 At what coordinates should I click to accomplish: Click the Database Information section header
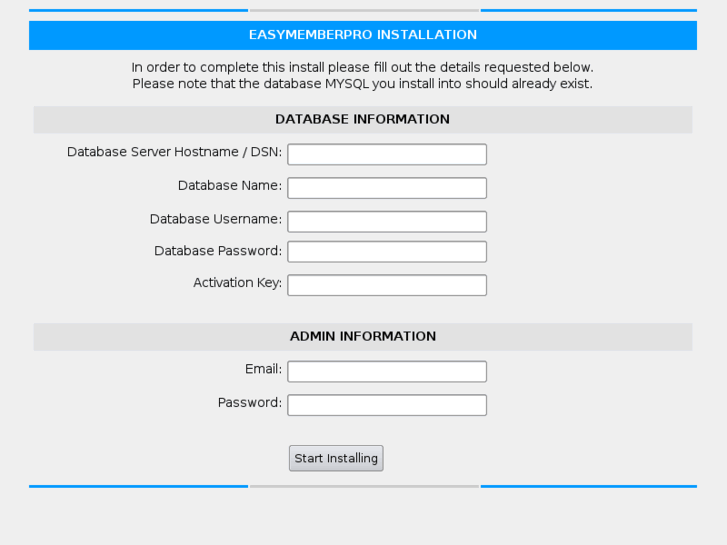coord(362,119)
